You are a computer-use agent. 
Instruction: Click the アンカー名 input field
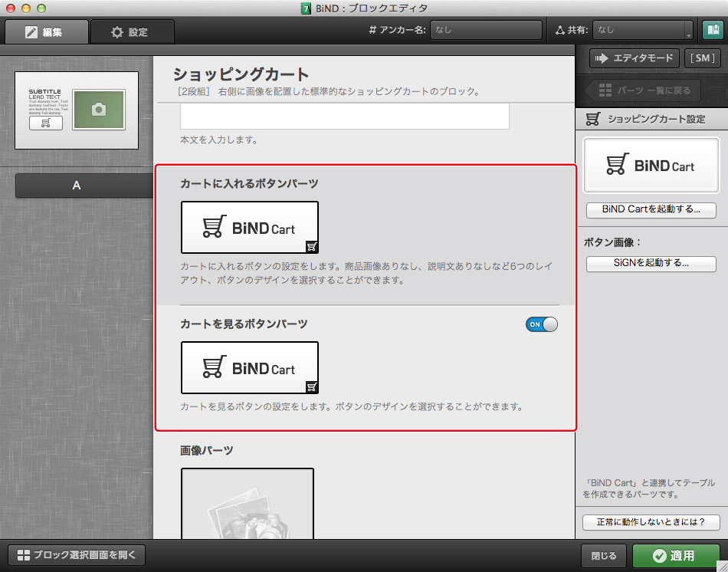[486, 30]
